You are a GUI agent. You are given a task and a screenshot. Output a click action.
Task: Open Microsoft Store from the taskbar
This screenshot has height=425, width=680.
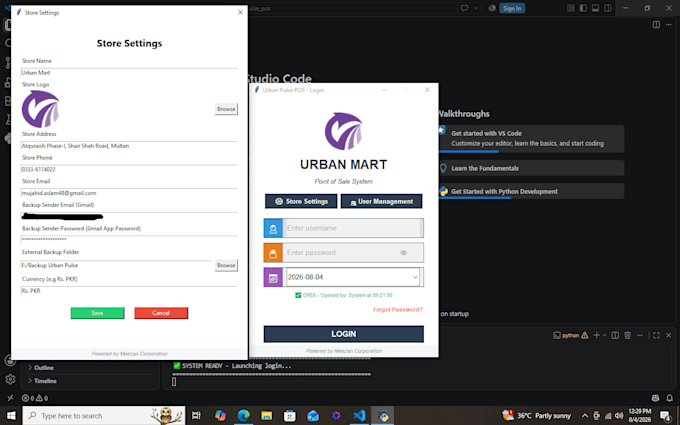pyautogui.click(x=290, y=415)
